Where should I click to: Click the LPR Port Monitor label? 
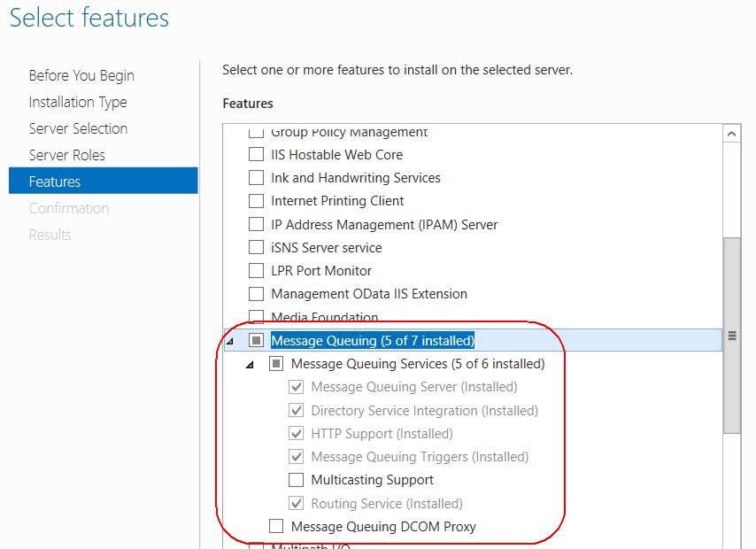click(321, 271)
